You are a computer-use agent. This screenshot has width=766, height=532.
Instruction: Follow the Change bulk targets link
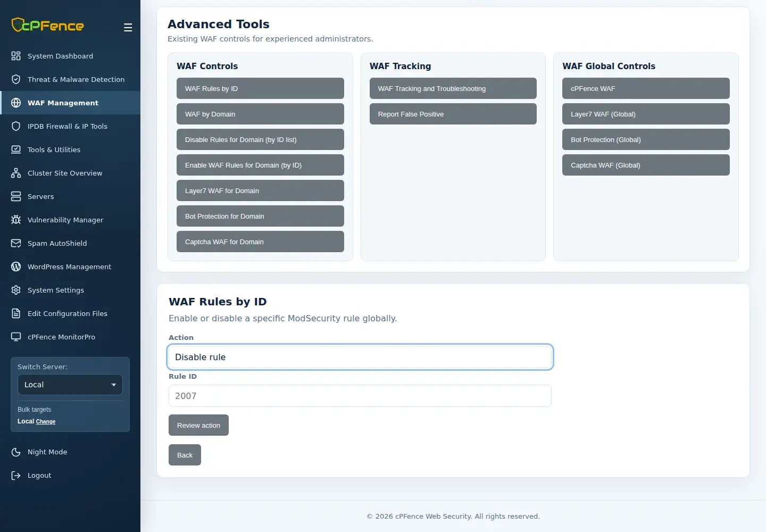(46, 421)
